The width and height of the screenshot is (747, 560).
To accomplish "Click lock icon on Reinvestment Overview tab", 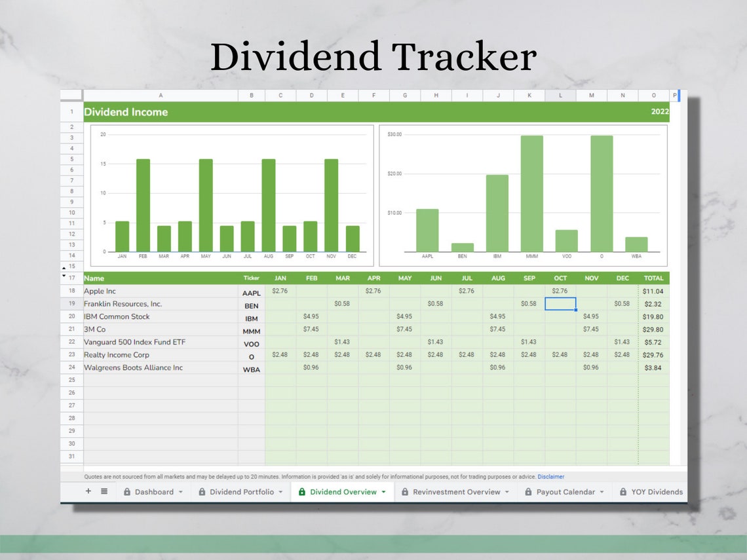I will tap(405, 491).
